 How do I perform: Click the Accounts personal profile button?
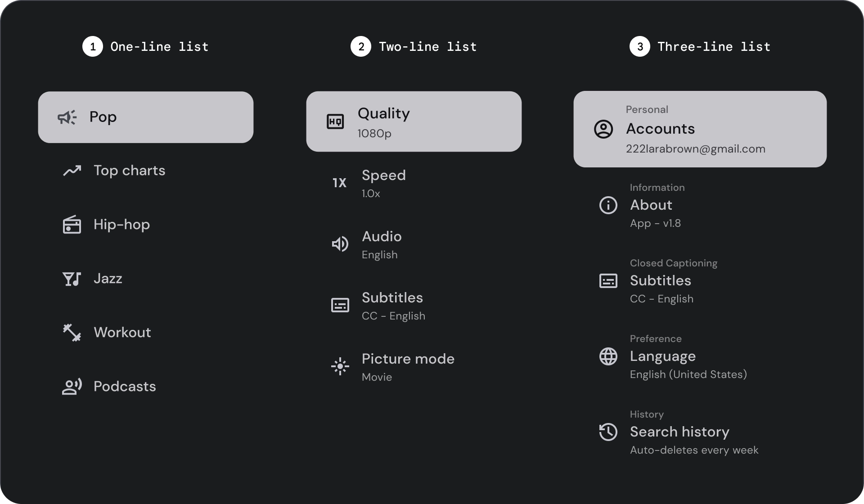coord(700,129)
